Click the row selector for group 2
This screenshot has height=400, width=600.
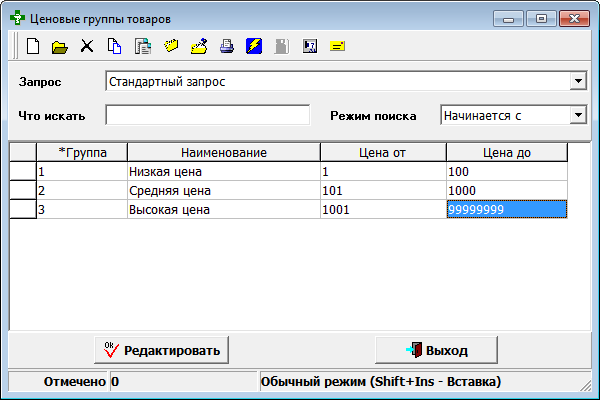[23, 190]
